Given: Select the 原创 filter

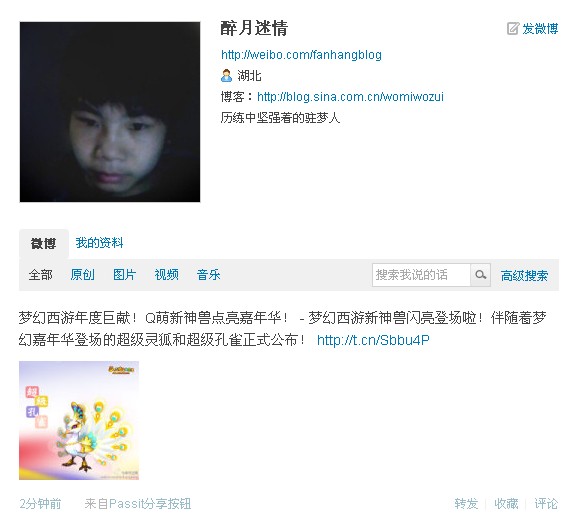Looking at the screenshot, I should [x=82, y=275].
